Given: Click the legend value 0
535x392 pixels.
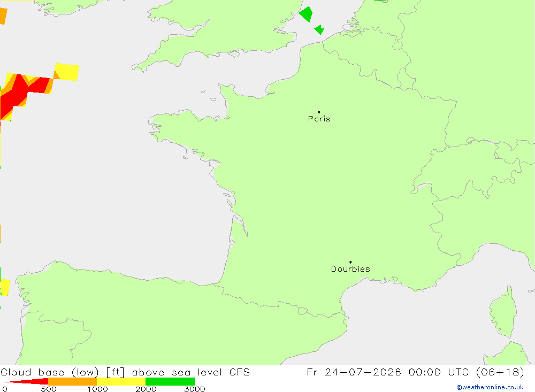Looking at the screenshot, I should tap(5, 389).
